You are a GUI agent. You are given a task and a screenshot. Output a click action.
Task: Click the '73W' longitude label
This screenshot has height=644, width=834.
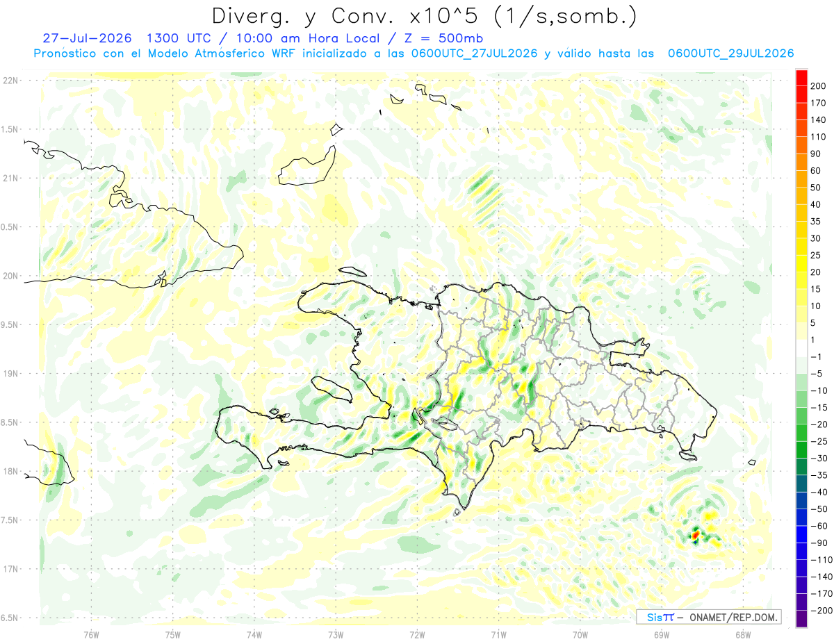336,635
